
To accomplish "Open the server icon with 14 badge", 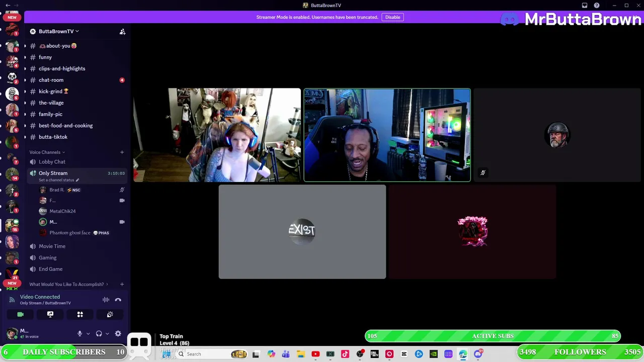I will coord(12,174).
